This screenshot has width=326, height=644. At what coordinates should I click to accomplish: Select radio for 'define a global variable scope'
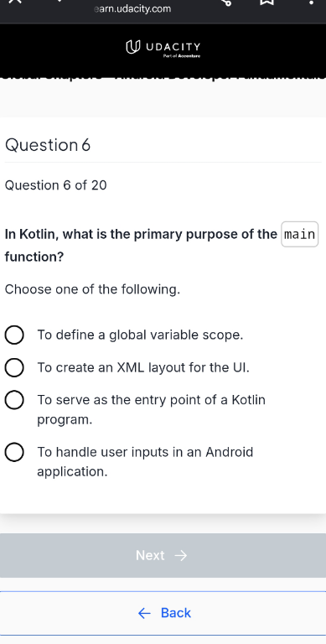(x=14, y=335)
